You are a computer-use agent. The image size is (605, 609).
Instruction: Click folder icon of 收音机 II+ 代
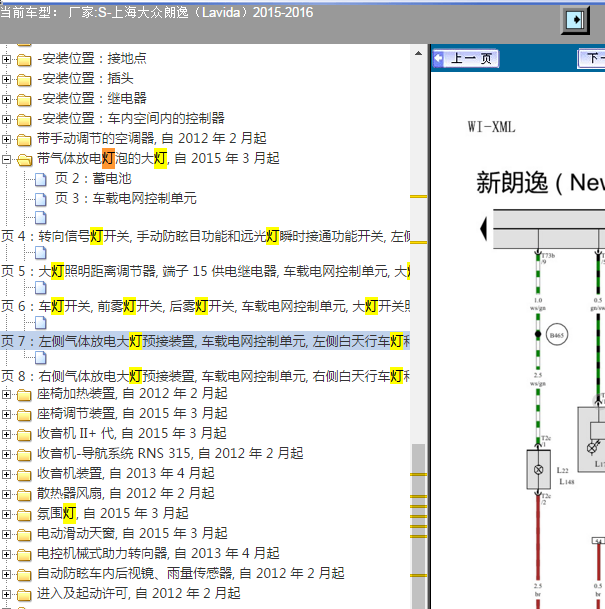point(24,435)
